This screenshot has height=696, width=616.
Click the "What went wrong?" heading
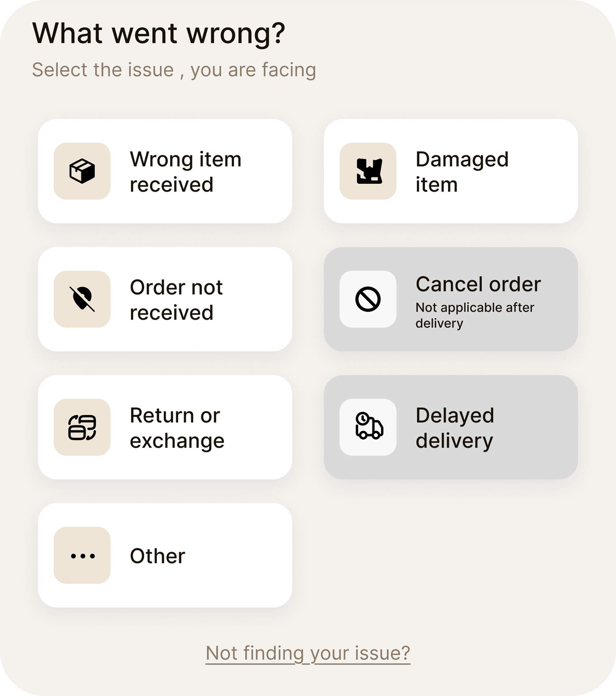click(x=159, y=33)
